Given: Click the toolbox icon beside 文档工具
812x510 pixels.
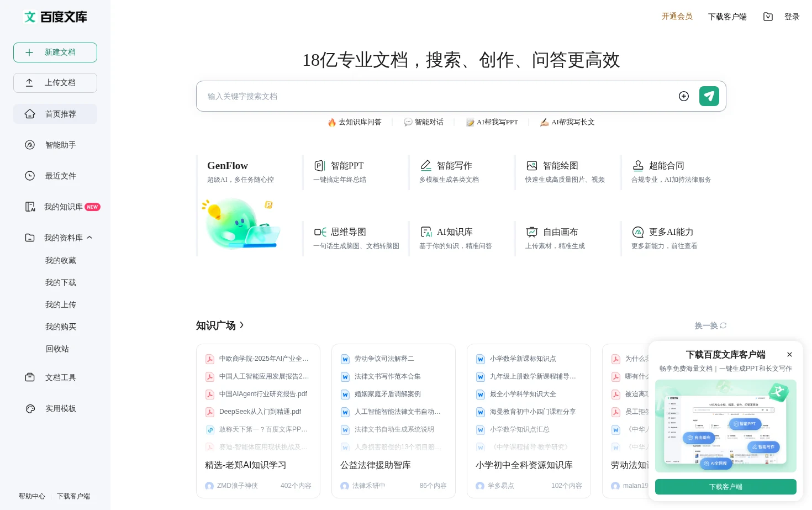Looking at the screenshot, I should (x=30, y=377).
